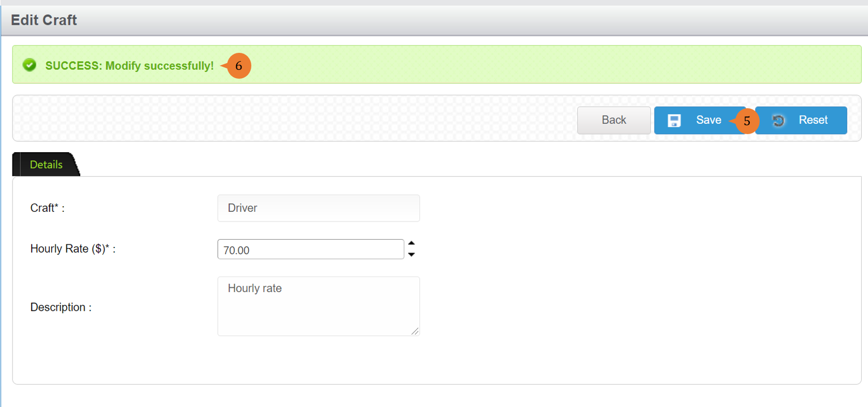Click the Craft field containing Driver

[x=318, y=208]
